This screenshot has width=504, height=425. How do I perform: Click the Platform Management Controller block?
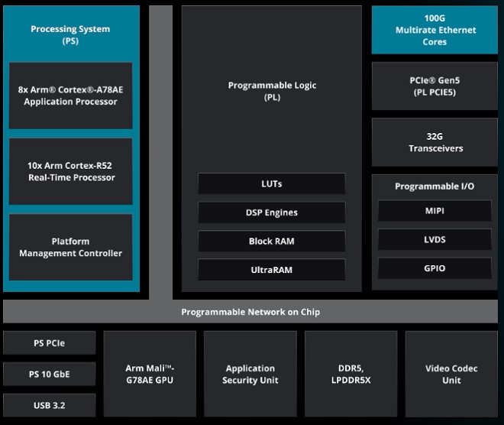71,247
